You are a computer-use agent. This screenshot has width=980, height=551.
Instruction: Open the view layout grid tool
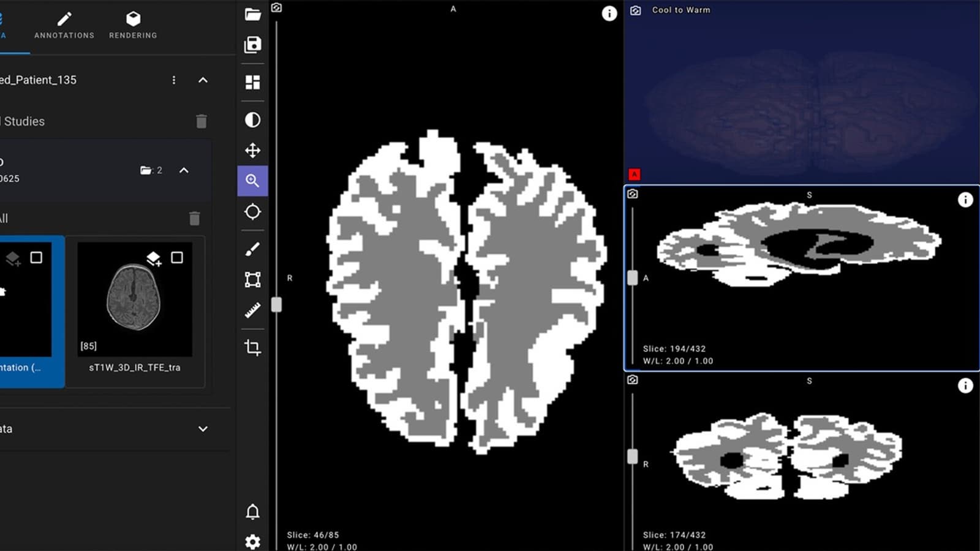[252, 82]
